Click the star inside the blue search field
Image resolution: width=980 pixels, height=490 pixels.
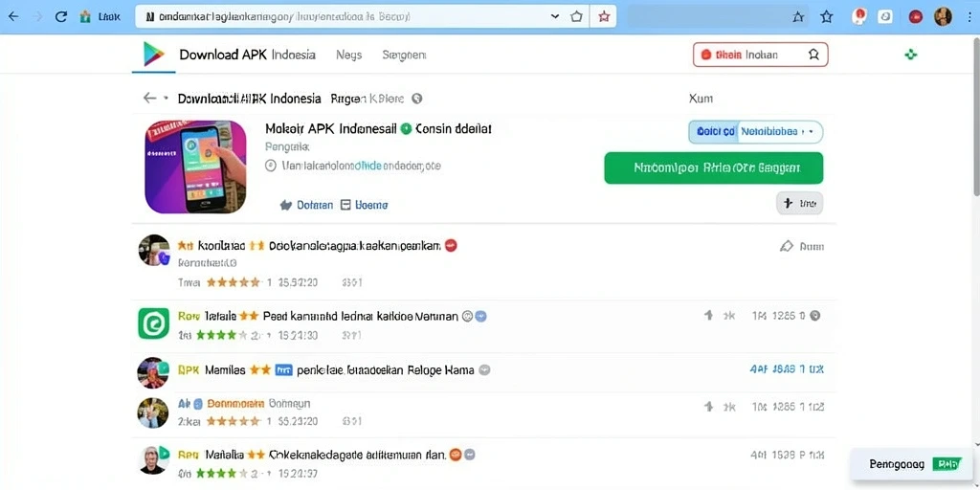[x=798, y=17]
